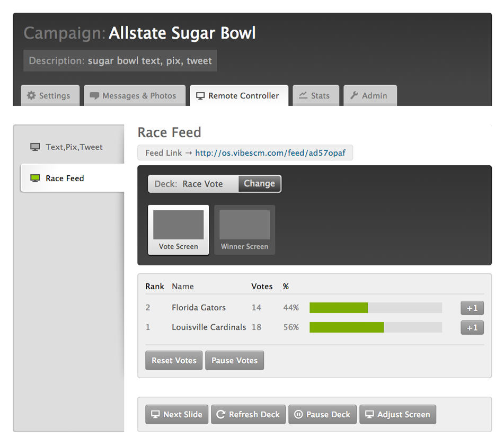Viewport: 504px width, 447px height.
Task: Pause the deck using Pause Deck button
Action: pyautogui.click(x=322, y=415)
